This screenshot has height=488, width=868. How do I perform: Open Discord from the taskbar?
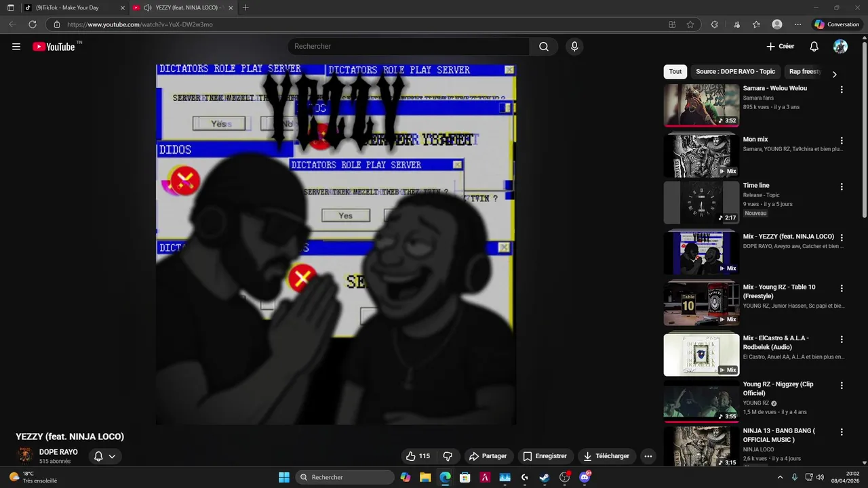[585, 477]
